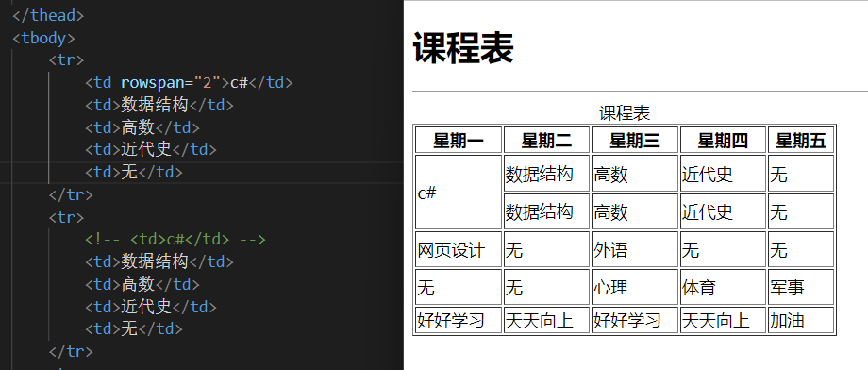Click the 网页设计 table cell
The width and height of the screenshot is (868, 370).
pos(459,249)
